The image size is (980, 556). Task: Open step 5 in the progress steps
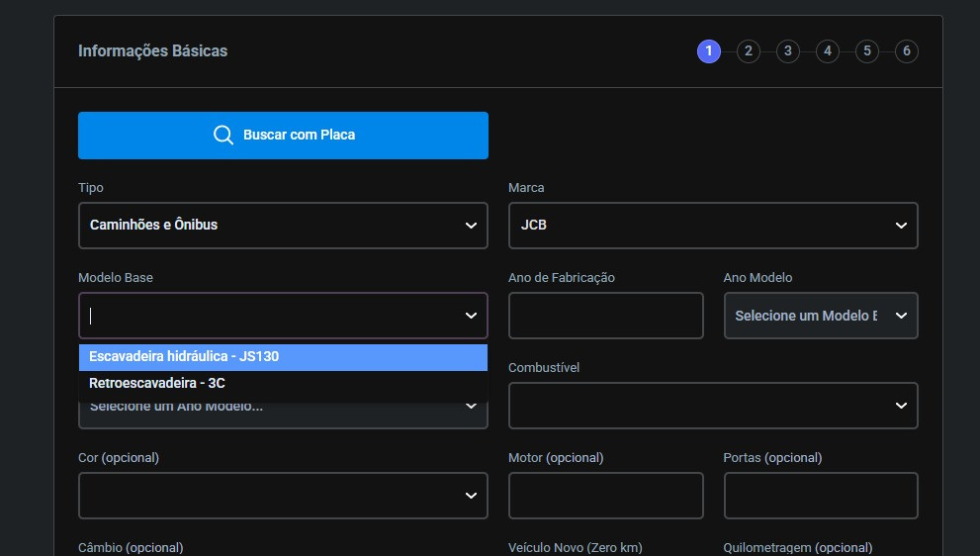point(867,51)
